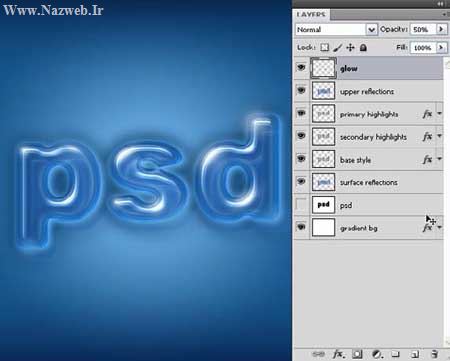Open the Opacity slider arrow
Image resolution: width=450 pixels, height=361 pixels.
pyautogui.click(x=441, y=29)
